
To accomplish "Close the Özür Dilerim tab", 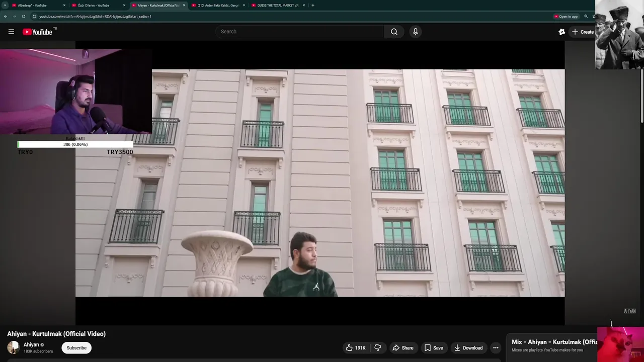I will (x=124, y=6).
